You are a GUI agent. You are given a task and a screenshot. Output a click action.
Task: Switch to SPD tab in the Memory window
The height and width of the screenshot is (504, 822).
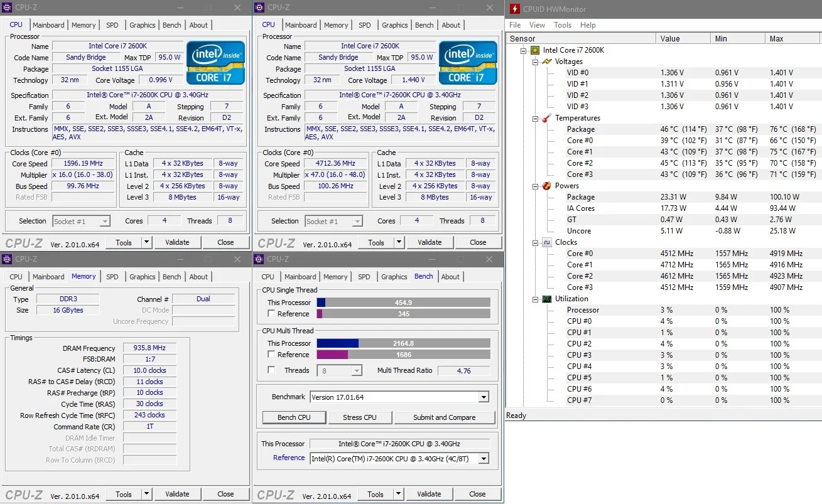pyautogui.click(x=112, y=277)
